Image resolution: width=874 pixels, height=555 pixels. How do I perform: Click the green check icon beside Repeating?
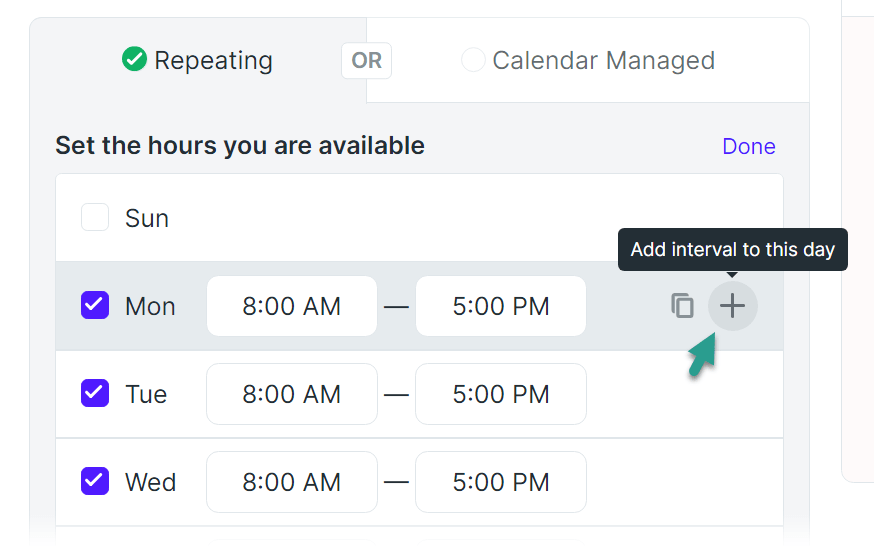tap(134, 60)
